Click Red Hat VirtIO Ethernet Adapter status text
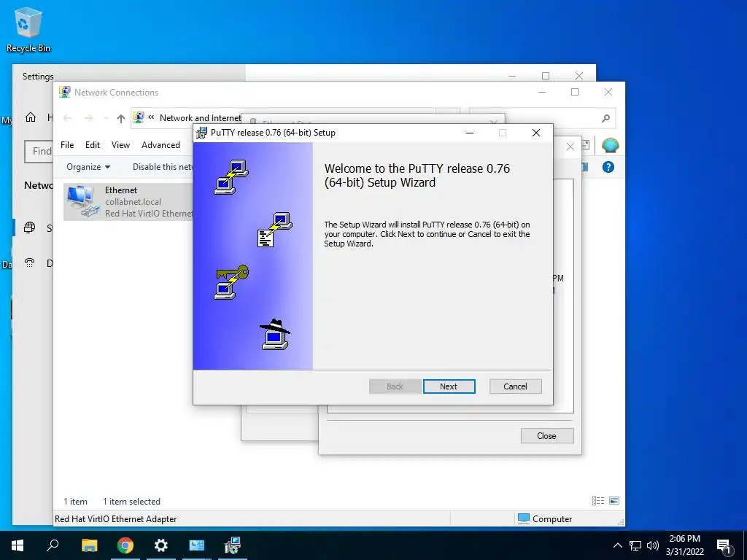747x560 pixels. point(116,519)
